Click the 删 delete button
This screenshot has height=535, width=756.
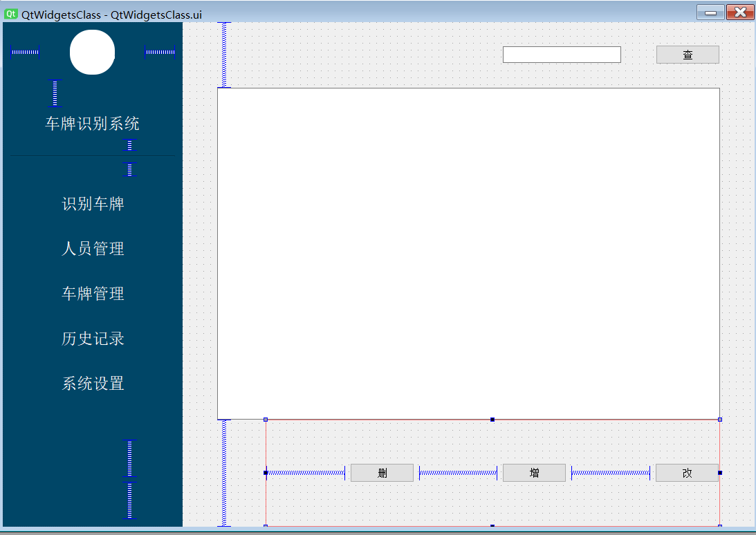point(382,473)
